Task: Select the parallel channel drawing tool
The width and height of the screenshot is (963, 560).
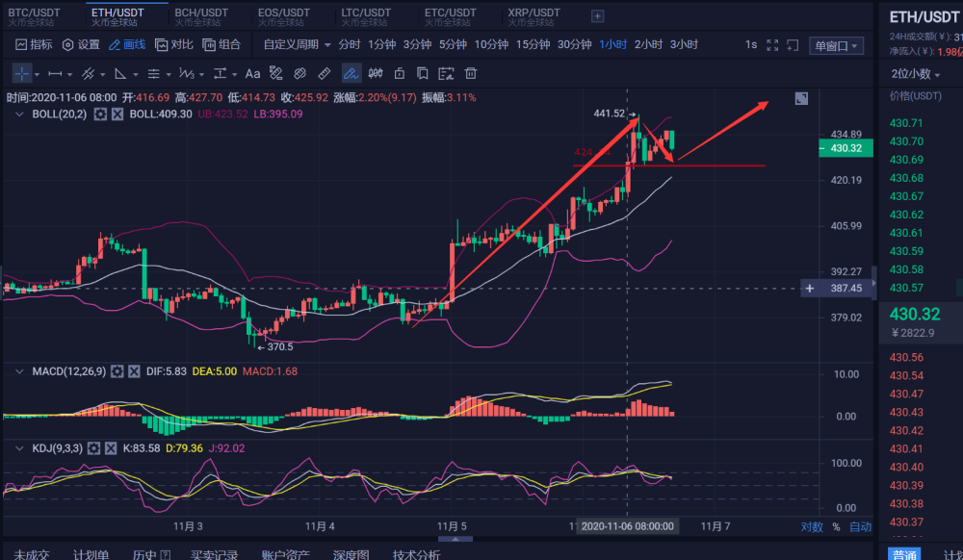Action: (88, 73)
